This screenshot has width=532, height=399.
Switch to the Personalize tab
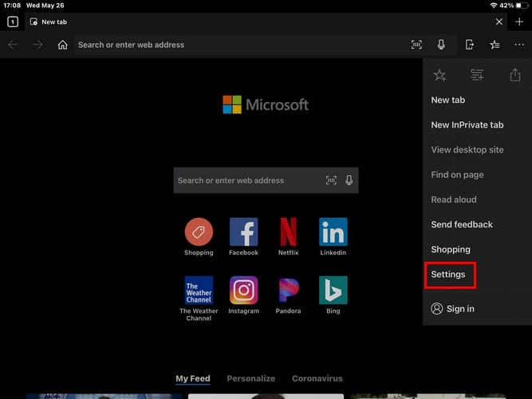[250, 378]
